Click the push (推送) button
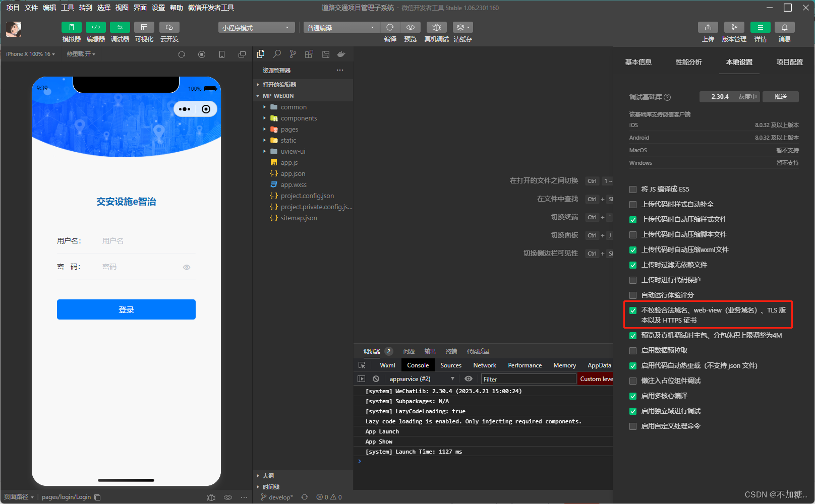The width and height of the screenshot is (815, 504). pyautogui.click(x=780, y=97)
